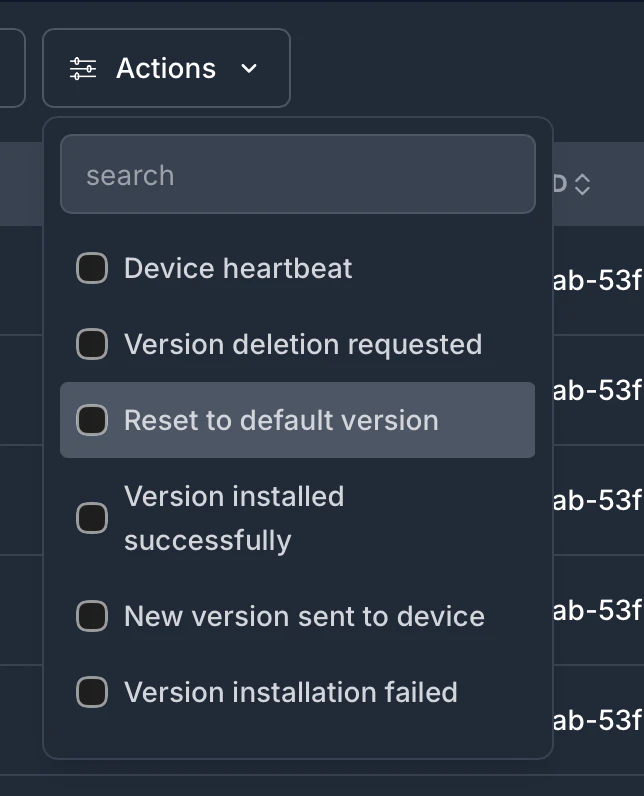Choose Version deletion requested menu entry

click(303, 344)
